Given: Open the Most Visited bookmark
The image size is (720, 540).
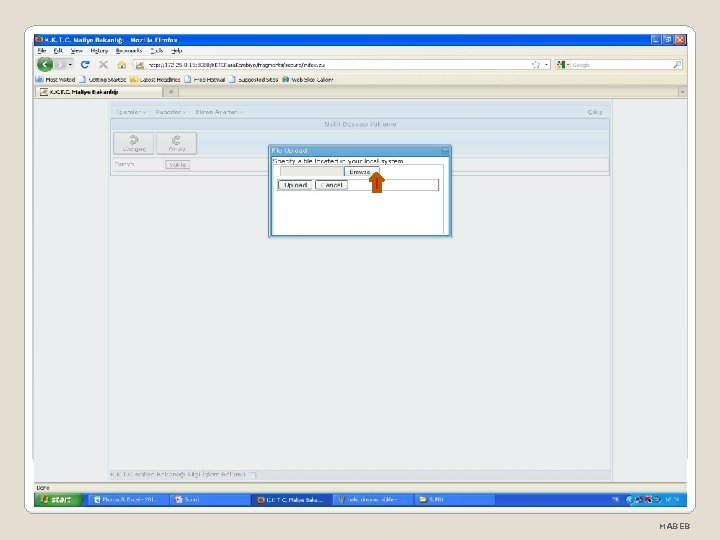Looking at the screenshot, I should [x=56, y=79].
